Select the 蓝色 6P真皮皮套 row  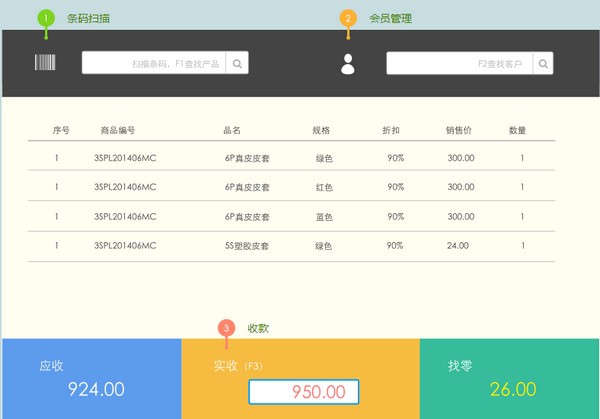[x=290, y=216]
